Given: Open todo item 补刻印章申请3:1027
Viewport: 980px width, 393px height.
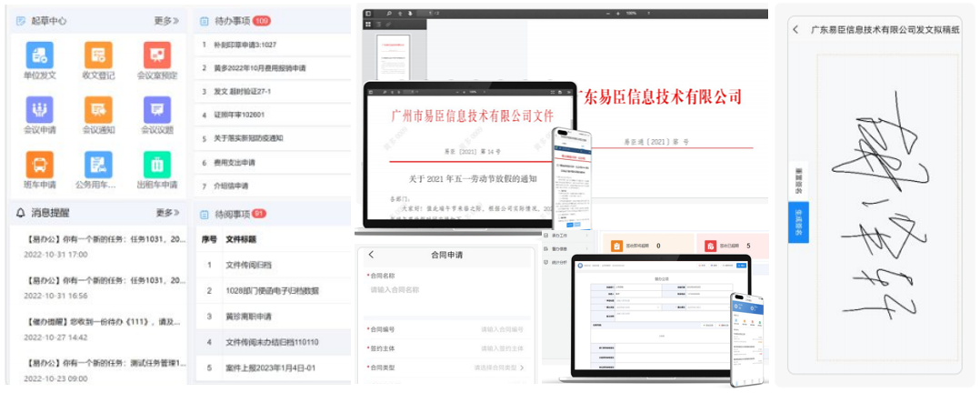Looking at the screenshot, I should [273, 45].
